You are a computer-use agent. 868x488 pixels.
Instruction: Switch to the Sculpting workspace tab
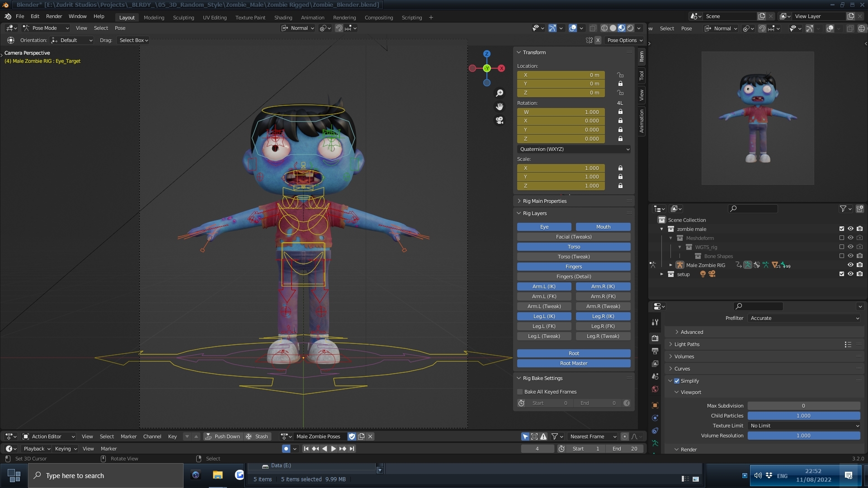[183, 18]
